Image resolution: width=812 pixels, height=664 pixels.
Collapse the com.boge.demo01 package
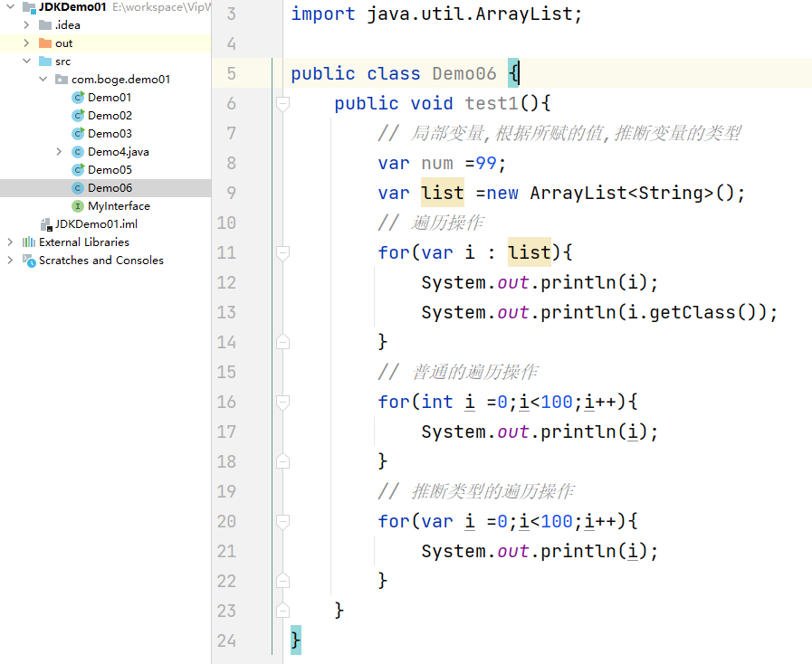(43, 80)
